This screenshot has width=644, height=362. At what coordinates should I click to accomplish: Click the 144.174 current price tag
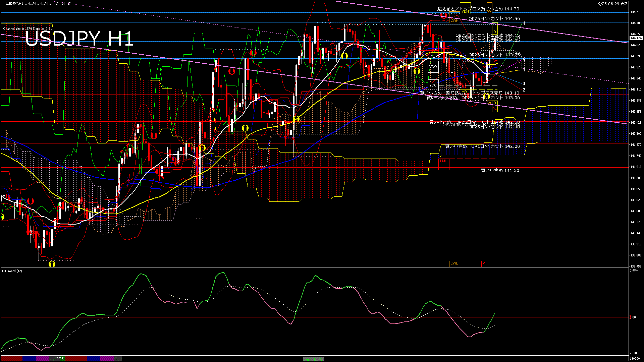[x=636, y=38]
